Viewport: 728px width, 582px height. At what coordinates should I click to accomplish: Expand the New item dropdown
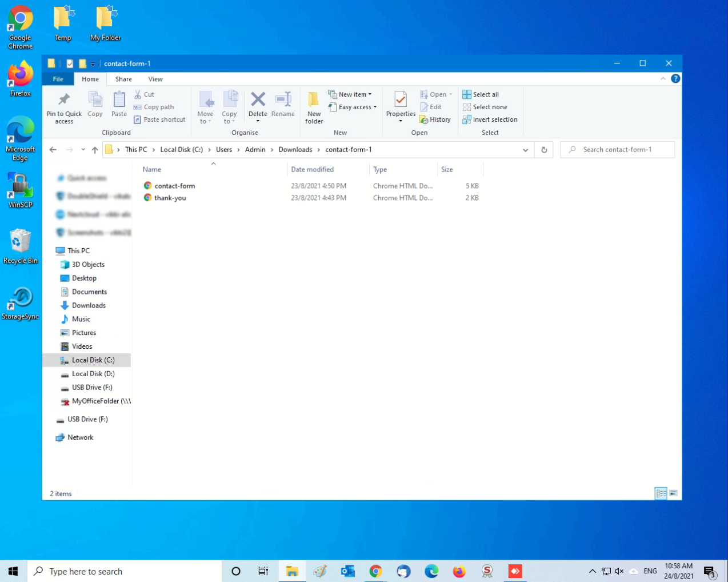[350, 94]
